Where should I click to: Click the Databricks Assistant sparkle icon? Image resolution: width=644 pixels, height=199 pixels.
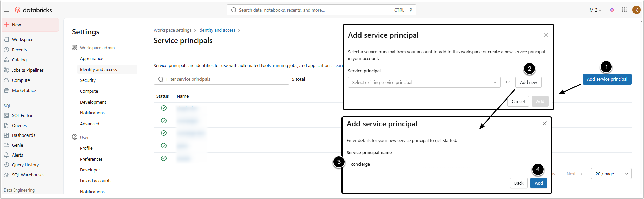pos(612,10)
